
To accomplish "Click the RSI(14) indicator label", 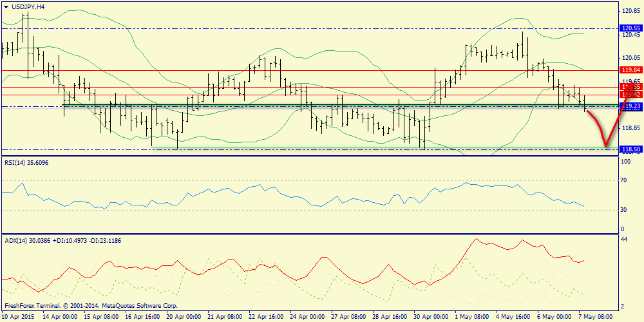I will pyautogui.click(x=26, y=163).
